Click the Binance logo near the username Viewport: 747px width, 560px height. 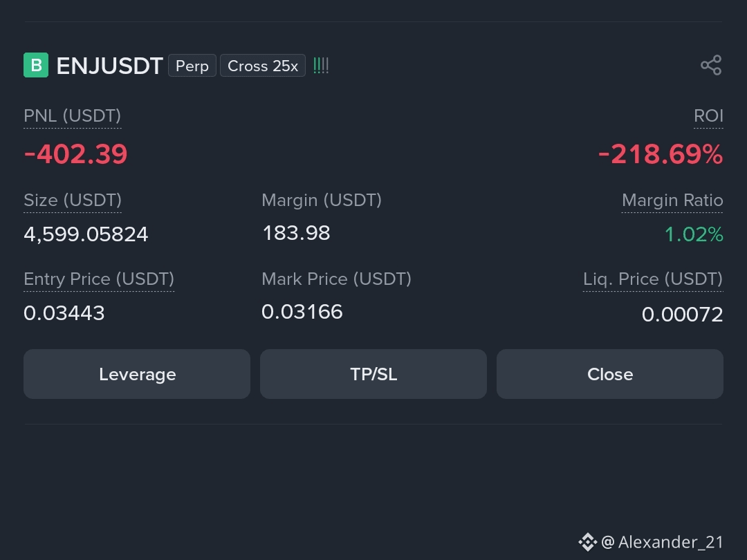click(x=587, y=542)
